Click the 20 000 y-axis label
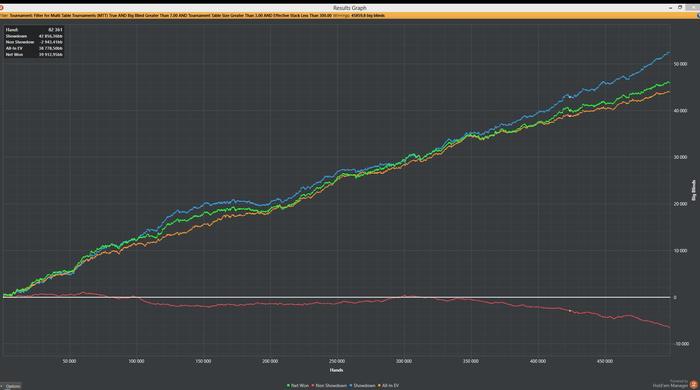 point(680,204)
